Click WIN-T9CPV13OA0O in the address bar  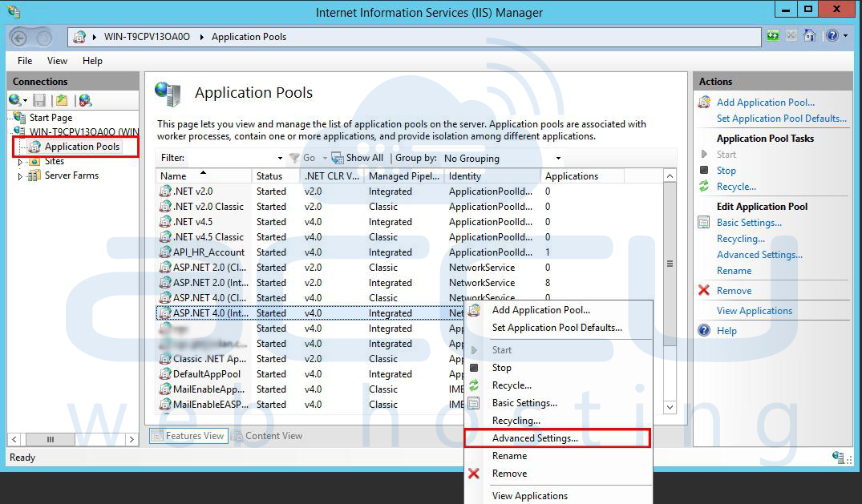[x=147, y=37]
